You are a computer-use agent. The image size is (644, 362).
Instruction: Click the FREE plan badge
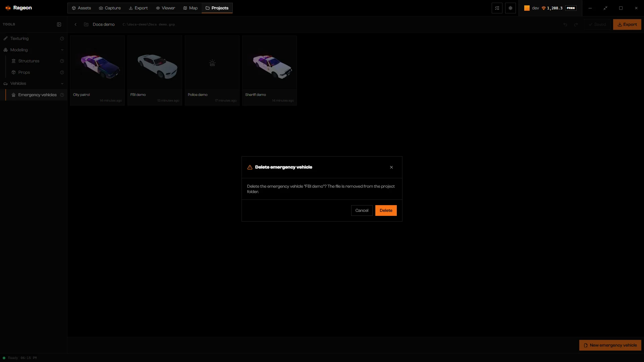571,8
